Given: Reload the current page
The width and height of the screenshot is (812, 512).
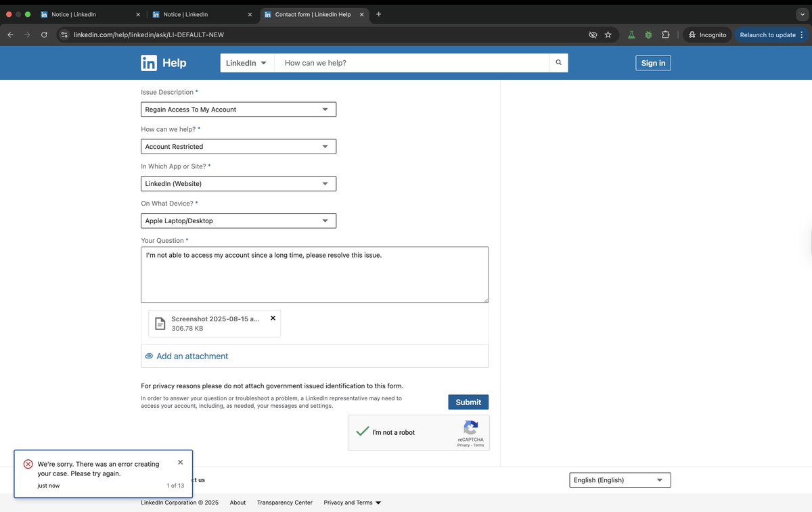Looking at the screenshot, I should pyautogui.click(x=45, y=34).
